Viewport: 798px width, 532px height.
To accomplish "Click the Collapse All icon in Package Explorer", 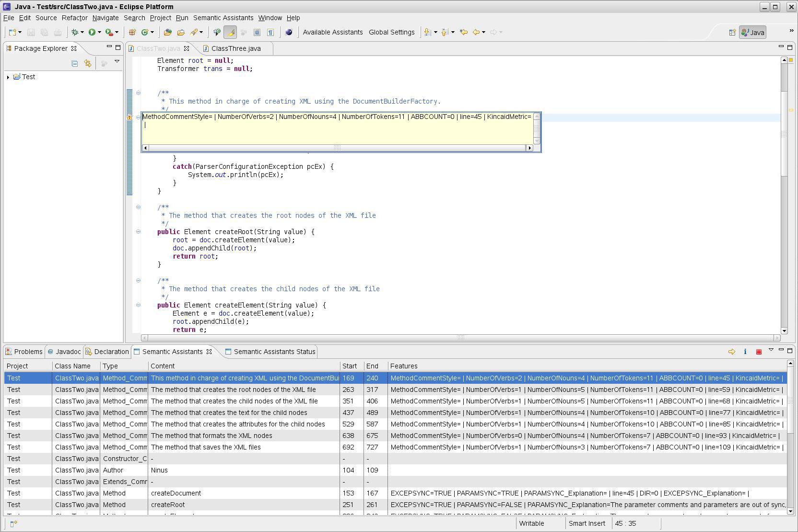I will [74, 63].
